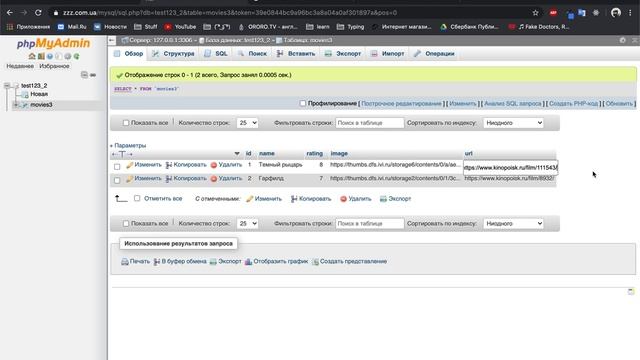Open the lower Количество строк 25 dropdown
Image resolution: width=640 pixels, height=360 pixels.
(x=247, y=224)
